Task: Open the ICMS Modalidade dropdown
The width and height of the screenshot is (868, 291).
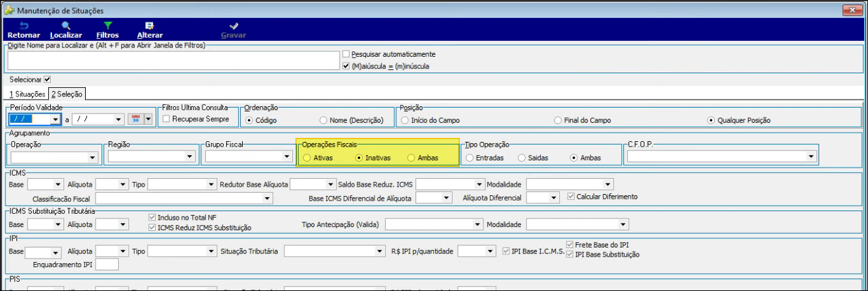Action: (608, 184)
